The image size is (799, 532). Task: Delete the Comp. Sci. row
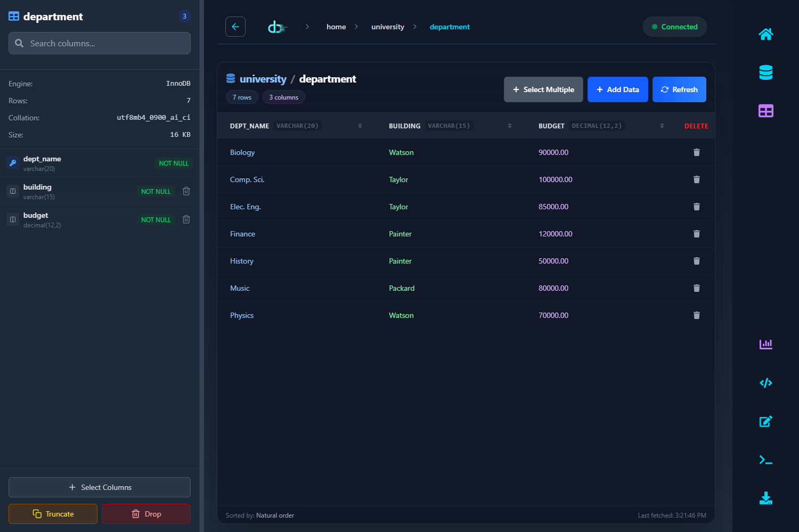(x=696, y=179)
